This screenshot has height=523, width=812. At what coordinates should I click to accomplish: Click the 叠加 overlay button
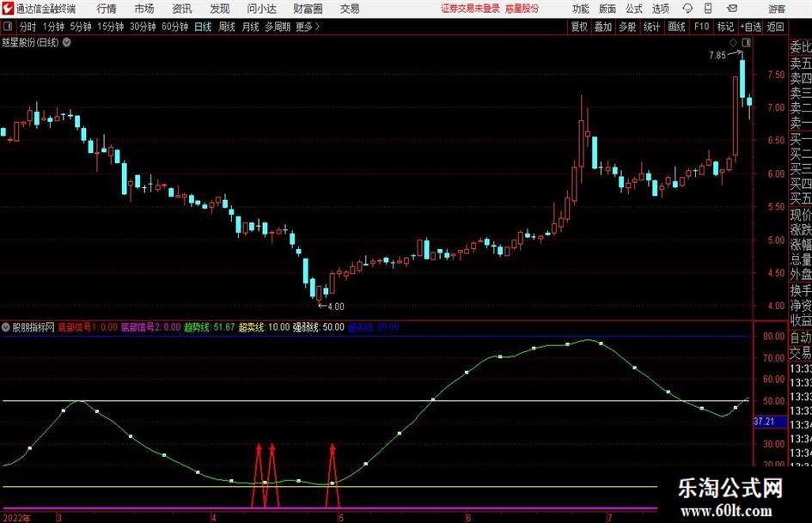pyautogui.click(x=603, y=27)
